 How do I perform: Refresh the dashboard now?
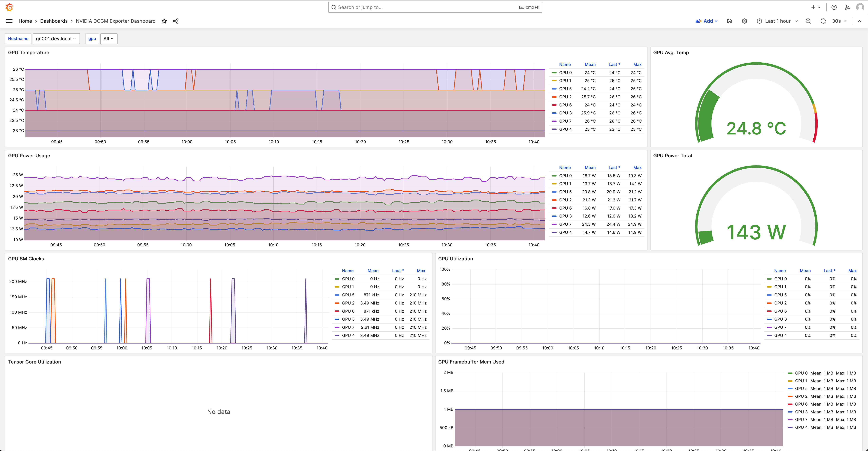click(823, 21)
